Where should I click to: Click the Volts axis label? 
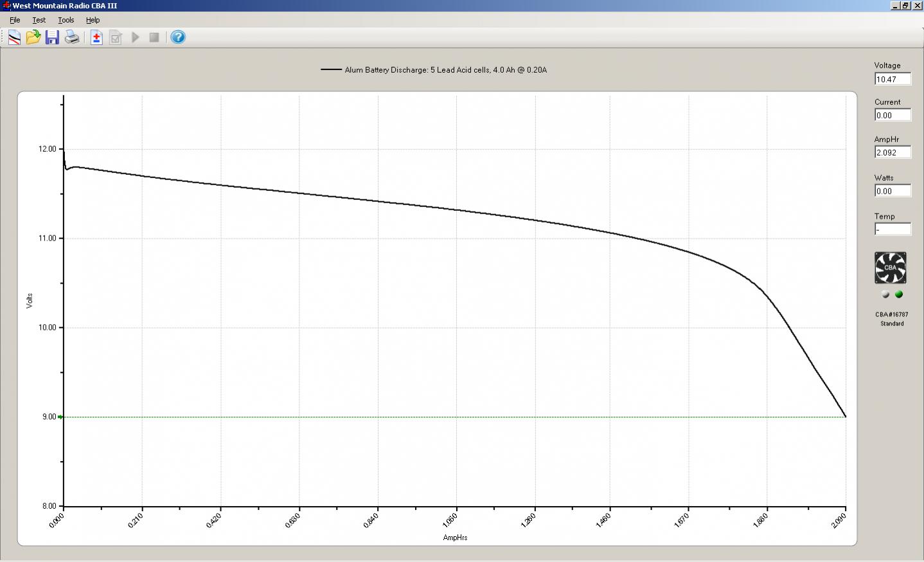(x=30, y=300)
